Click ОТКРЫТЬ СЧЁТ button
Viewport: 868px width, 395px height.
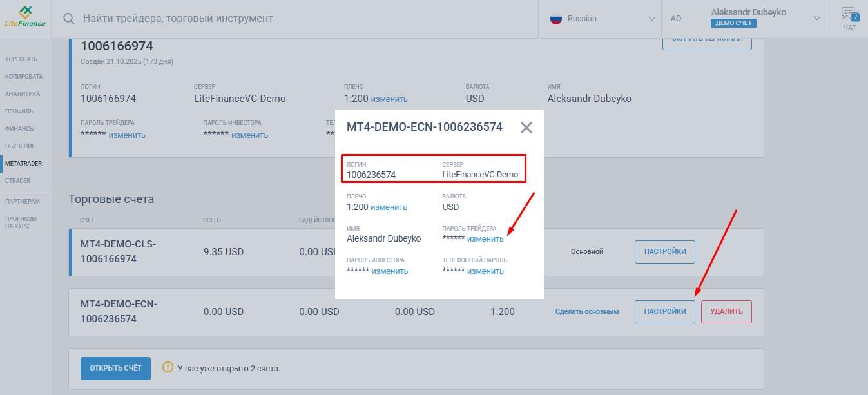coord(115,368)
